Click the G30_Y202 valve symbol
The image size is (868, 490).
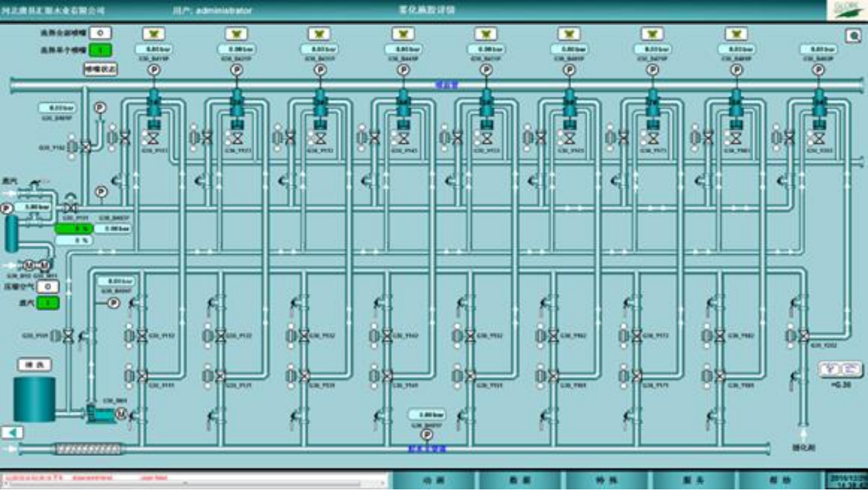pyautogui.click(x=803, y=336)
